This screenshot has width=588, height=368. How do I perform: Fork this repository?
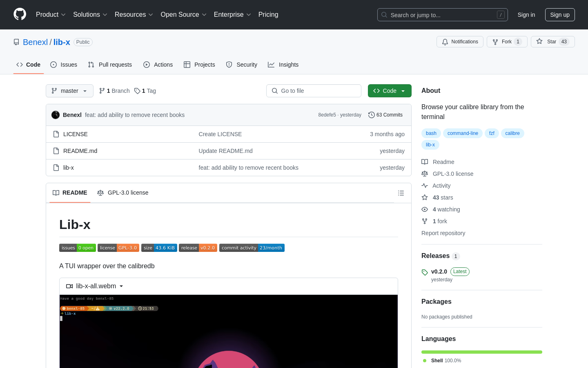tap(507, 42)
